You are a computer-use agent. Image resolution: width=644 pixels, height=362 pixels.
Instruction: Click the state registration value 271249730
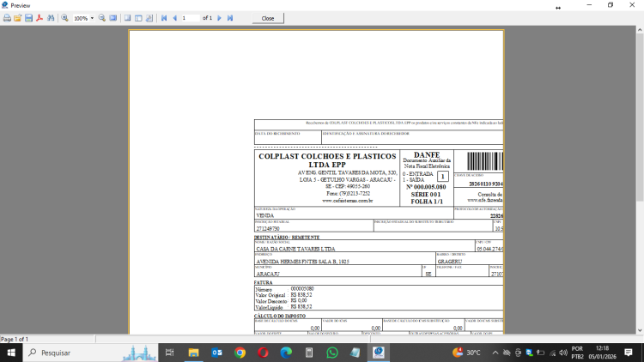pos(268,229)
